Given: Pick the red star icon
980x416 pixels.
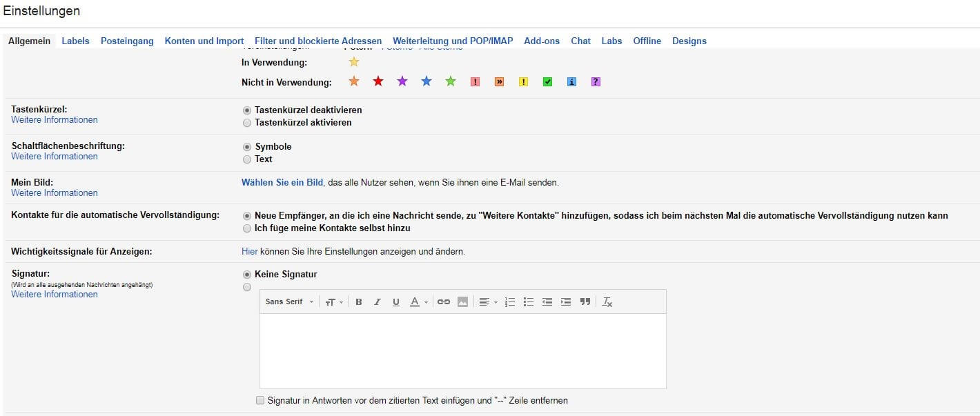Looking at the screenshot, I should click(378, 81).
